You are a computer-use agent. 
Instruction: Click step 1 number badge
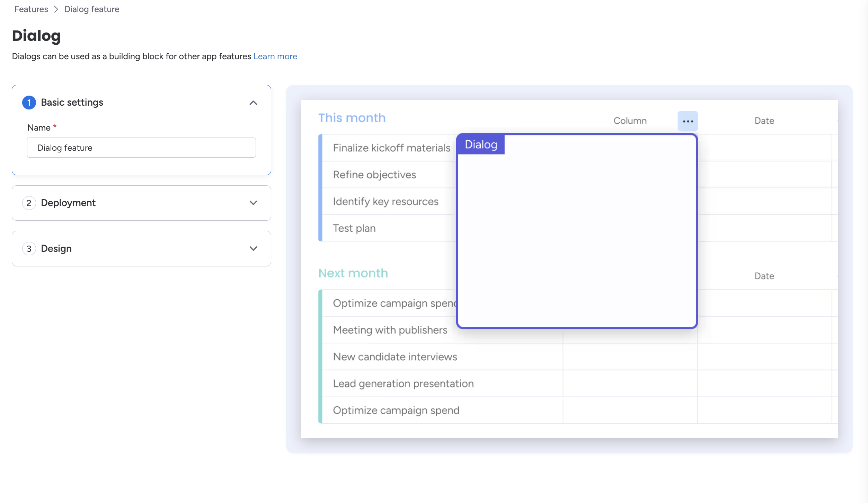click(29, 103)
